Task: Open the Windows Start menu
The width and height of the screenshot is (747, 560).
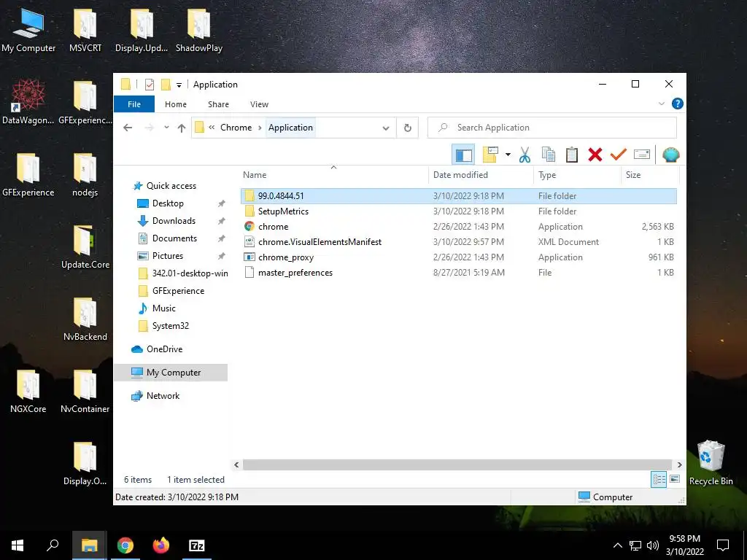Action: click(18, 545)
